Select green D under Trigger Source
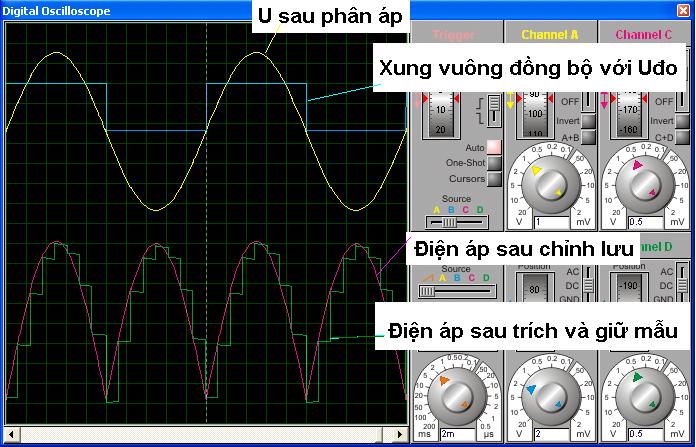 coord(479,210)
